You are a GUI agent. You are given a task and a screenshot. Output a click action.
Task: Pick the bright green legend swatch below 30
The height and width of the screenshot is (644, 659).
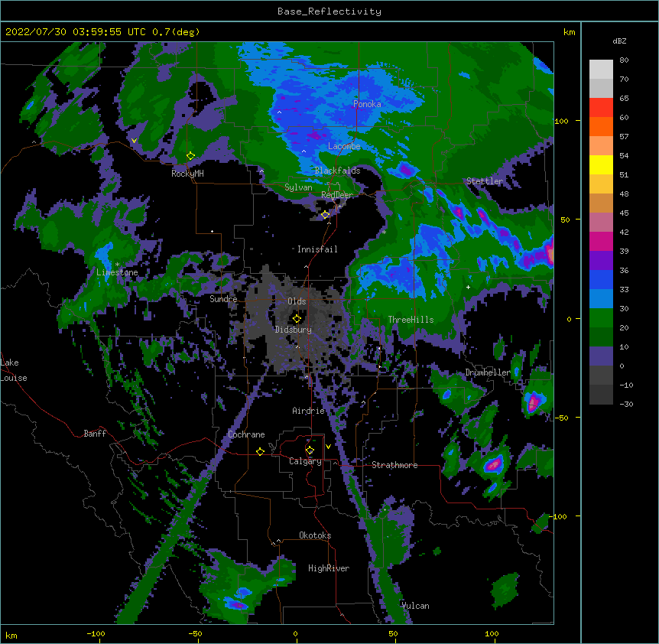click(x=601, y=318)
